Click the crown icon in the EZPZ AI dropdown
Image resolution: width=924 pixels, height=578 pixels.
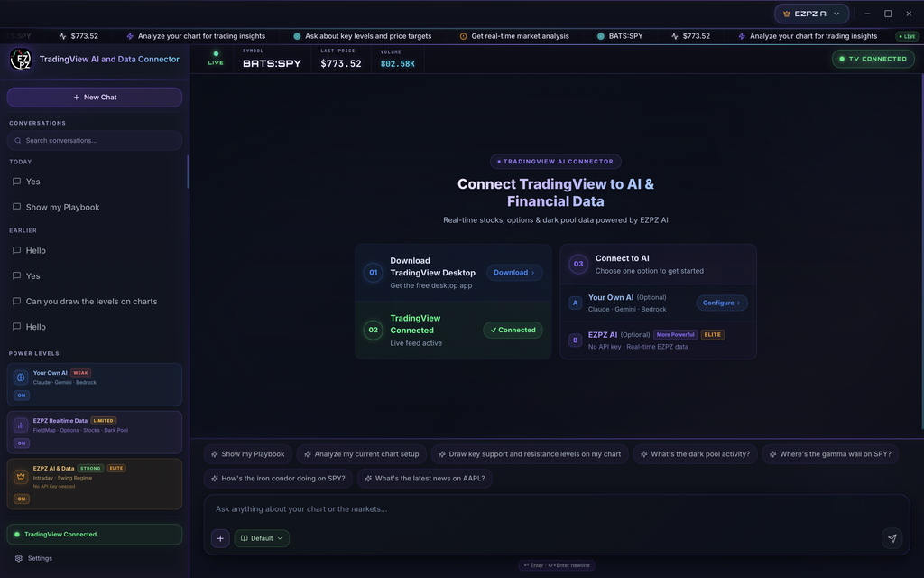tap(786, 14)
